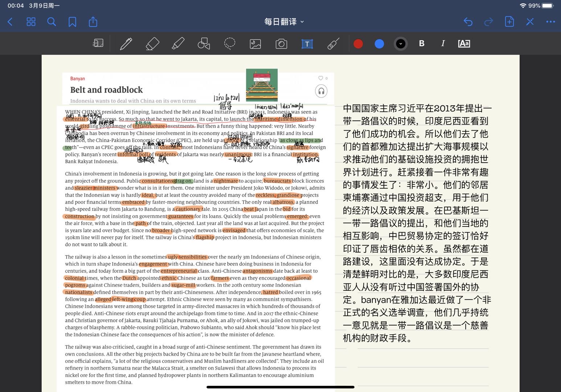Choose the blue color swatch
This screenshot has height=392, width=561.
pyautogui.click(x=379, y=44)
